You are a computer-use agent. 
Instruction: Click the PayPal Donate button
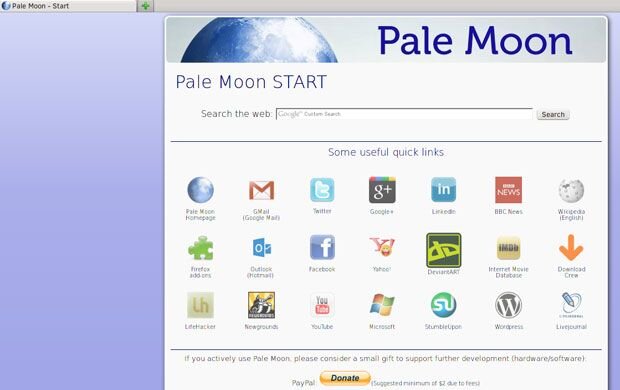[x=345, y=378]
